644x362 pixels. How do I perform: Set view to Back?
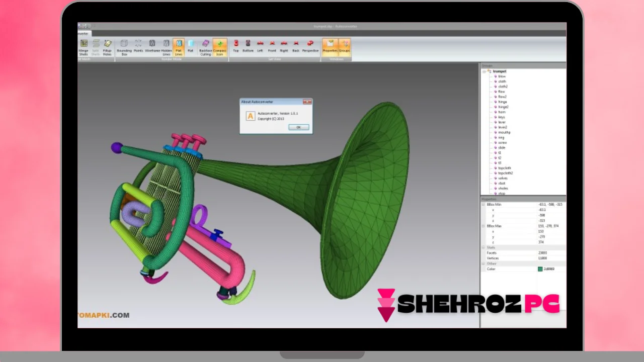[x=296, y=46]
